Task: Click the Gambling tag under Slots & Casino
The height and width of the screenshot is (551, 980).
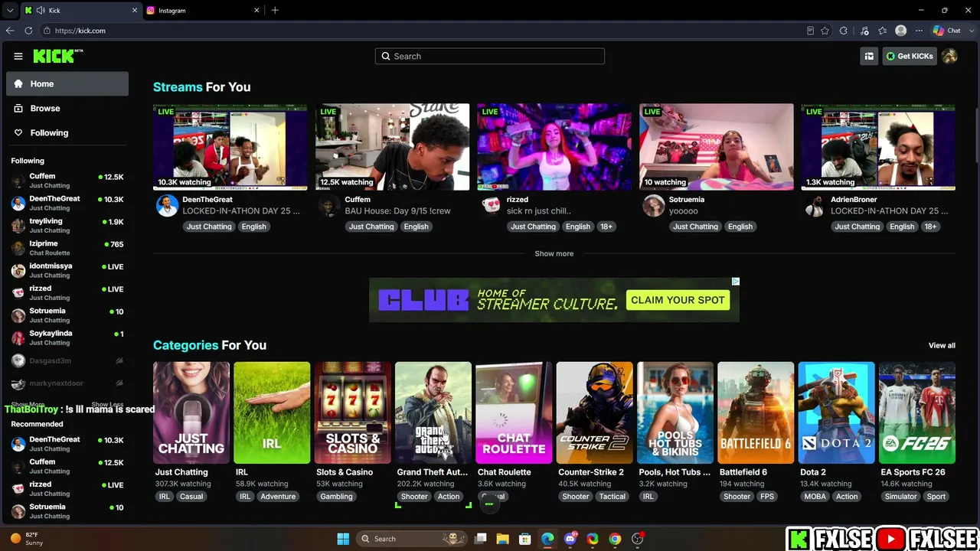Action: [336, 497]
